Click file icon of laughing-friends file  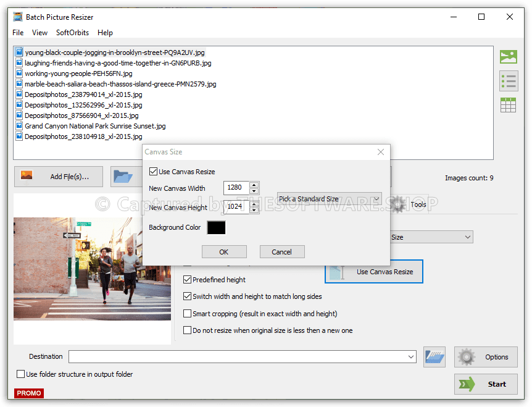coord(19,63)
